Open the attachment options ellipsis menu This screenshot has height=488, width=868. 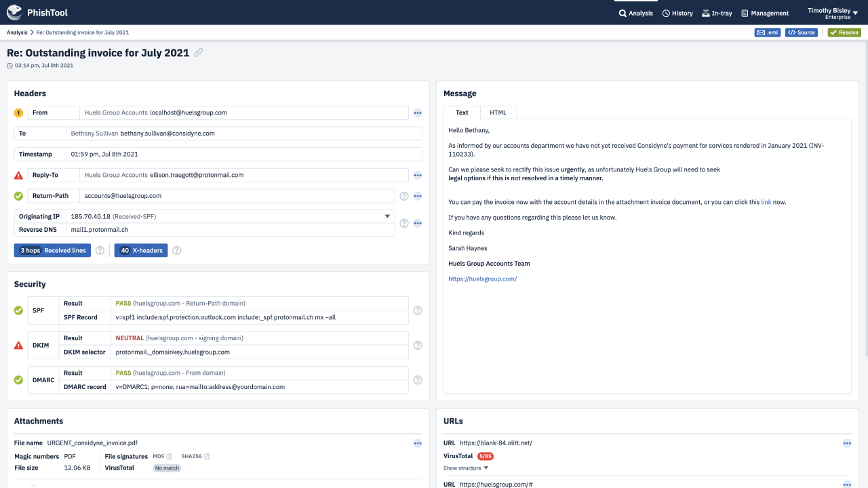418,443
